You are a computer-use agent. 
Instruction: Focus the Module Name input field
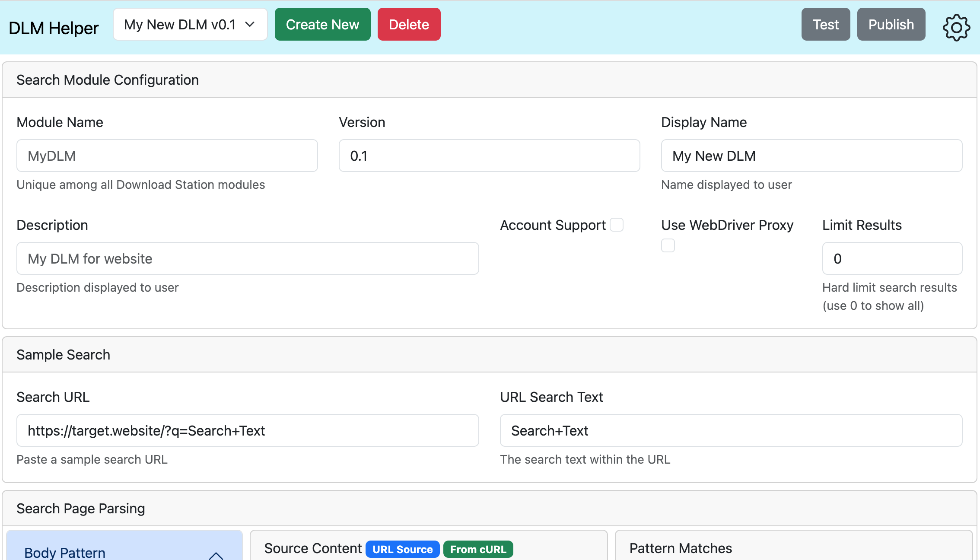tap(167, 156)
